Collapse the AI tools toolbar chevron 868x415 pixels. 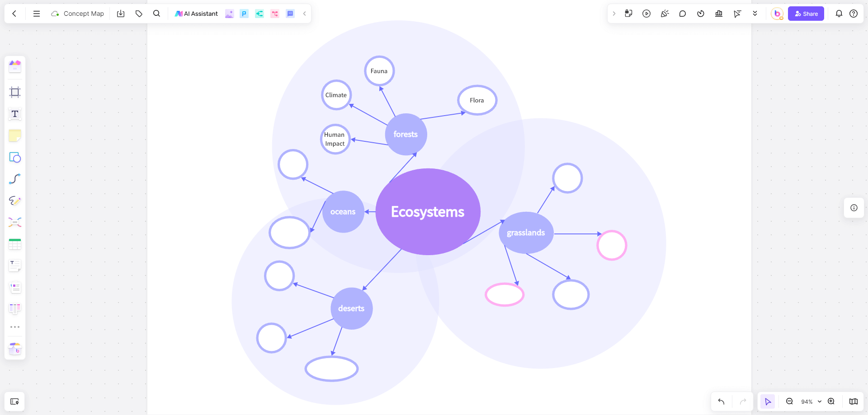(304, 14)
